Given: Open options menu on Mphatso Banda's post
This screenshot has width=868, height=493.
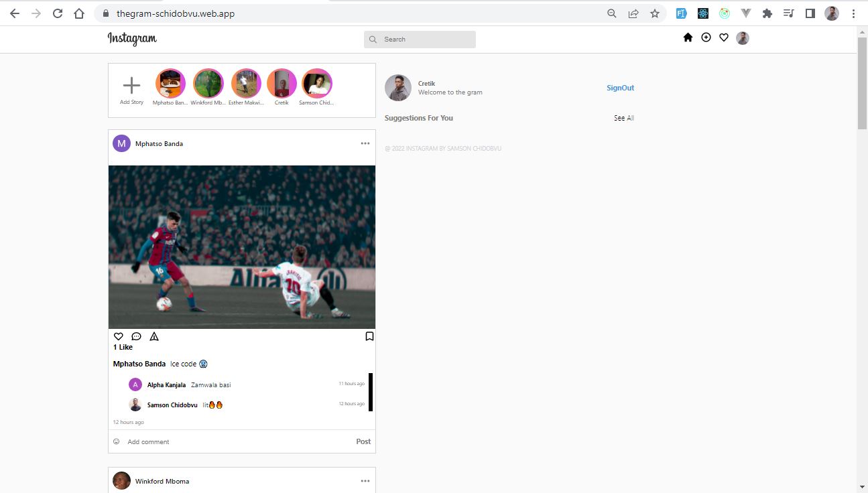Looking at the screenshot, I should [365, 143].
